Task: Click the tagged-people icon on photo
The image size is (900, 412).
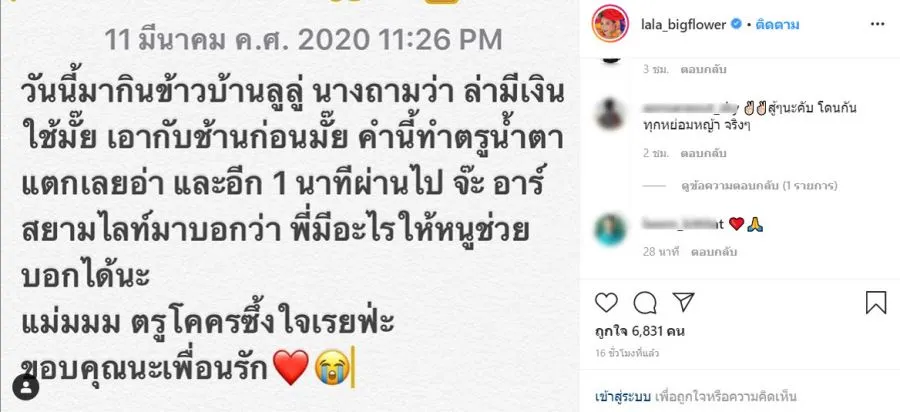Action: 25,387
